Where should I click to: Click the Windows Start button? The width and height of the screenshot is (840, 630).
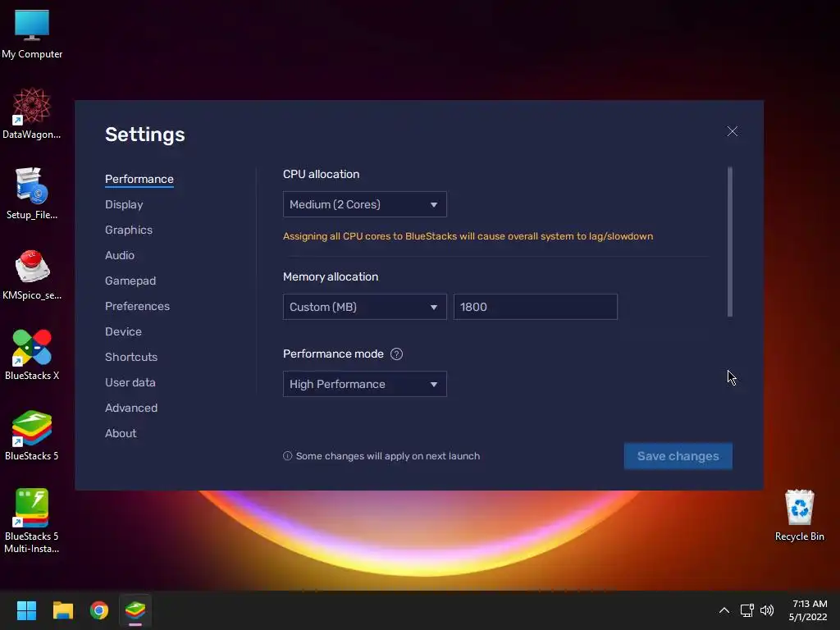(x=26, y=610)
